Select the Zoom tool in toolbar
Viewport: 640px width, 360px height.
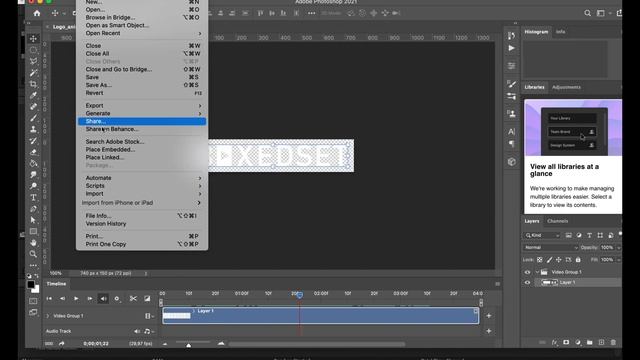[x=33, y=254]
